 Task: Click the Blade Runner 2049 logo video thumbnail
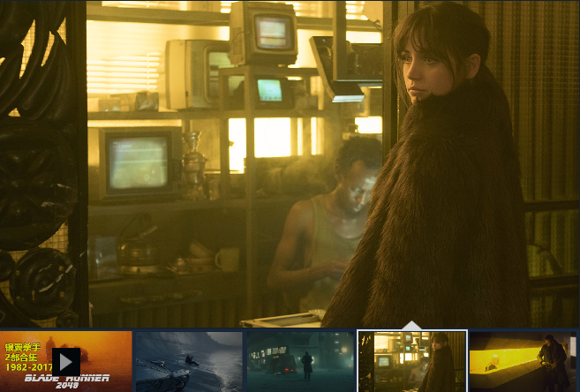pyautogui.click(x=66, y=362)
